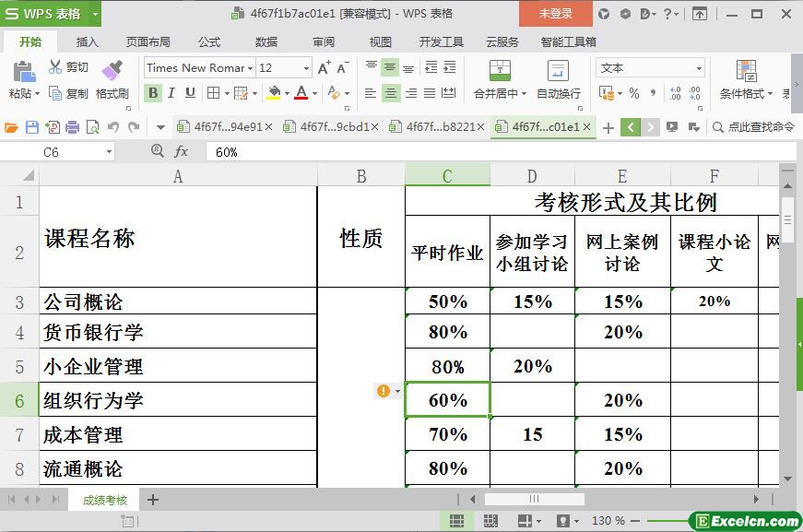Switch to the 插入 ribbon tab
This screenshot has width=803, height=532.
coord(87,41)
